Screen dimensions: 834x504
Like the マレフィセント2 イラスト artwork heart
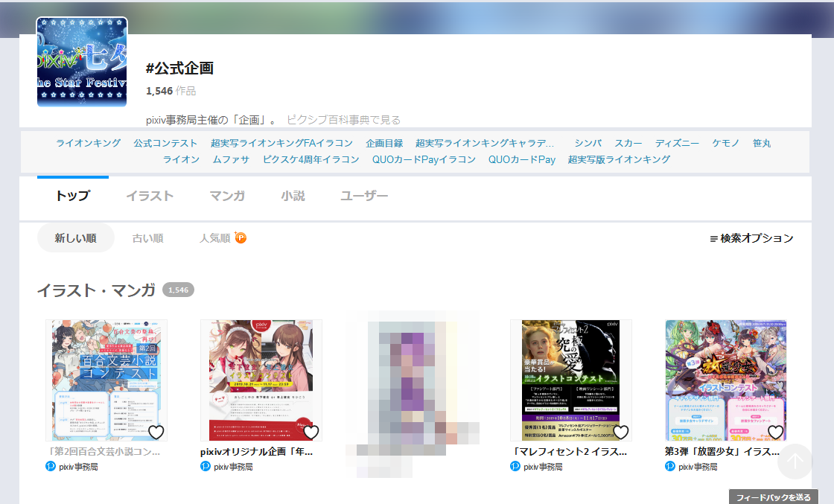click(621, 433)
